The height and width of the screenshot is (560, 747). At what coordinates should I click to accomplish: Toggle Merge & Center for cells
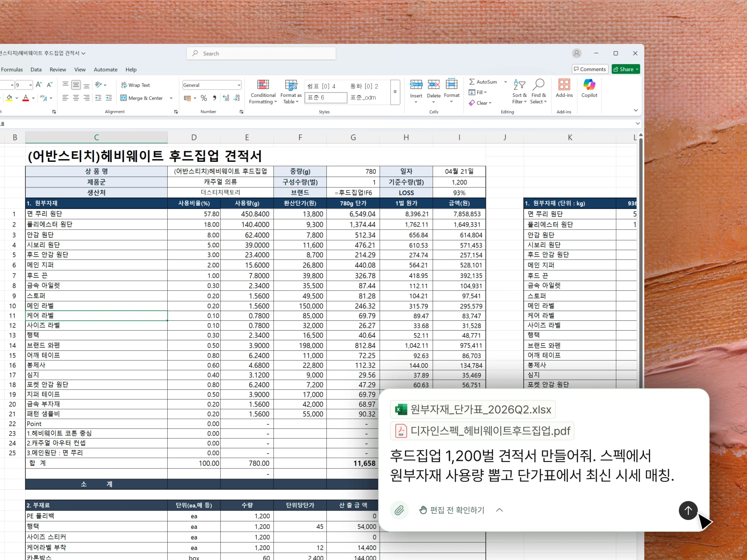tap(142, 98)
